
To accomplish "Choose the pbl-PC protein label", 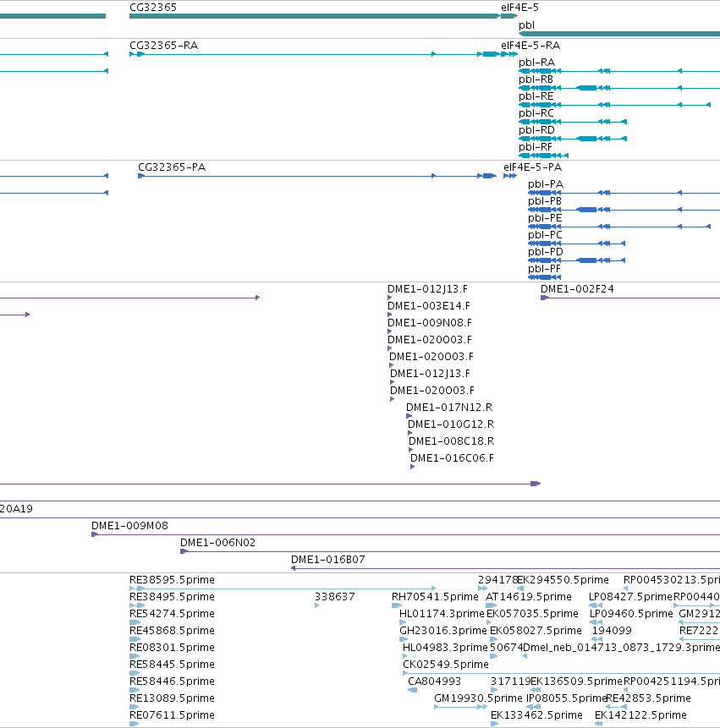I will coord(545,235).
